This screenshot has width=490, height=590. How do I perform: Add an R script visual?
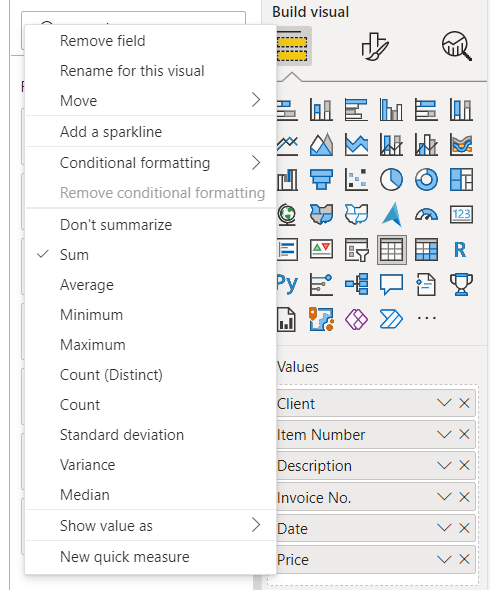click(460, 249)
